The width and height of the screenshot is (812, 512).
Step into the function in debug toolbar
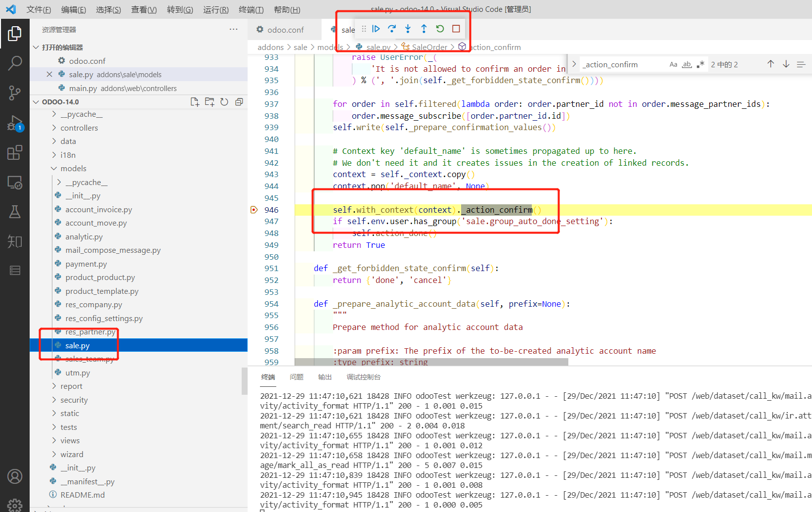pyautogui.click(x=408, y=29)
